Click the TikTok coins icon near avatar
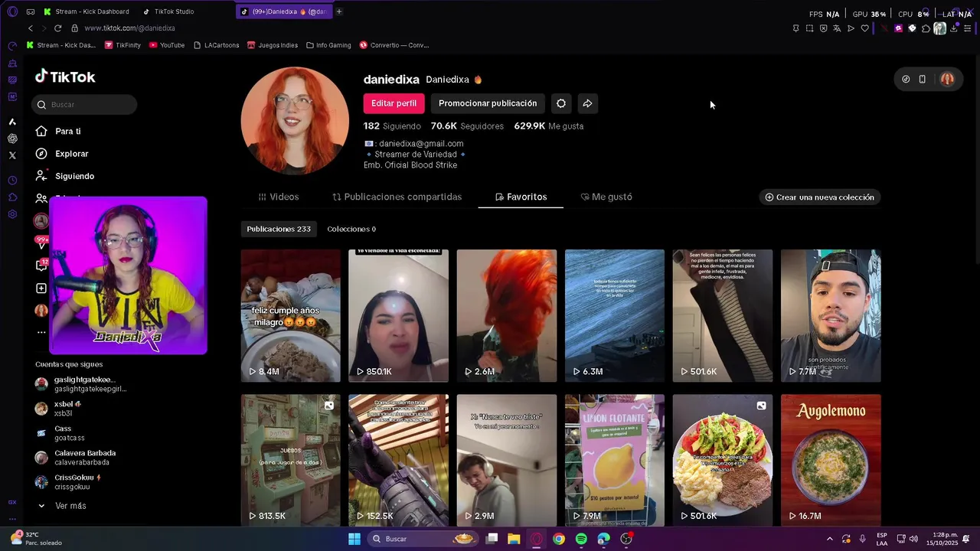 906,79
